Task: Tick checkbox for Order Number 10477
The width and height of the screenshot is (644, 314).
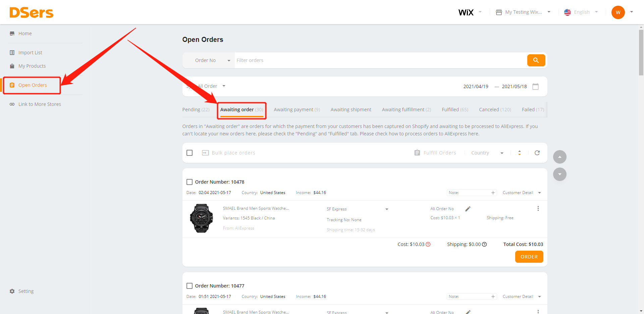Action: pos(190,286)
